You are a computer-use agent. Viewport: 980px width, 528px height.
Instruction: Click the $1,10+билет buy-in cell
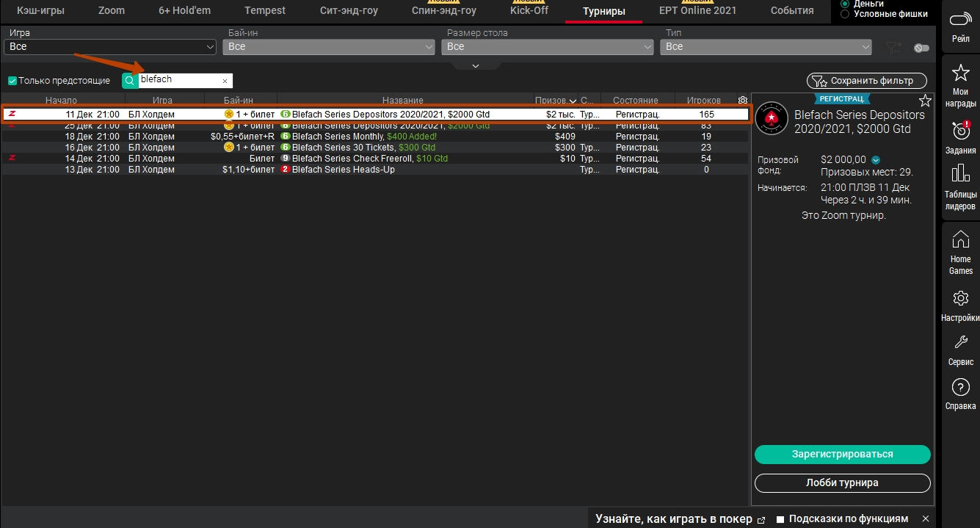pos(248,170)
